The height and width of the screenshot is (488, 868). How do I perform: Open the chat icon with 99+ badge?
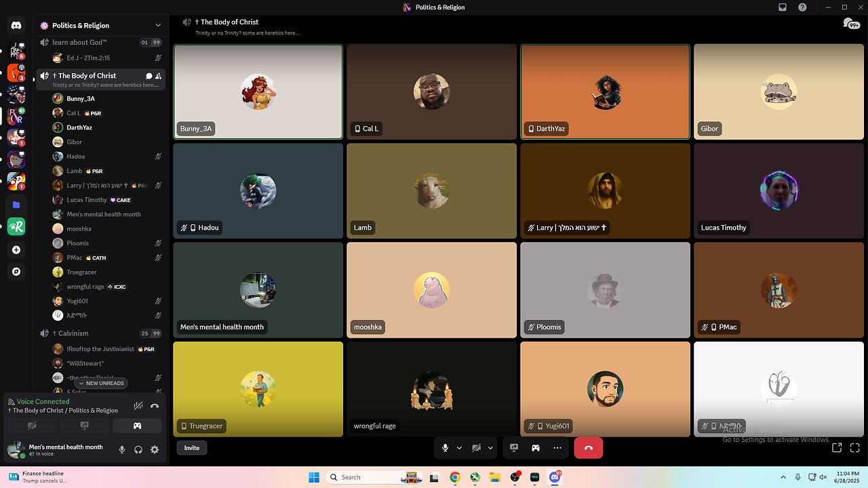point(851,24)
